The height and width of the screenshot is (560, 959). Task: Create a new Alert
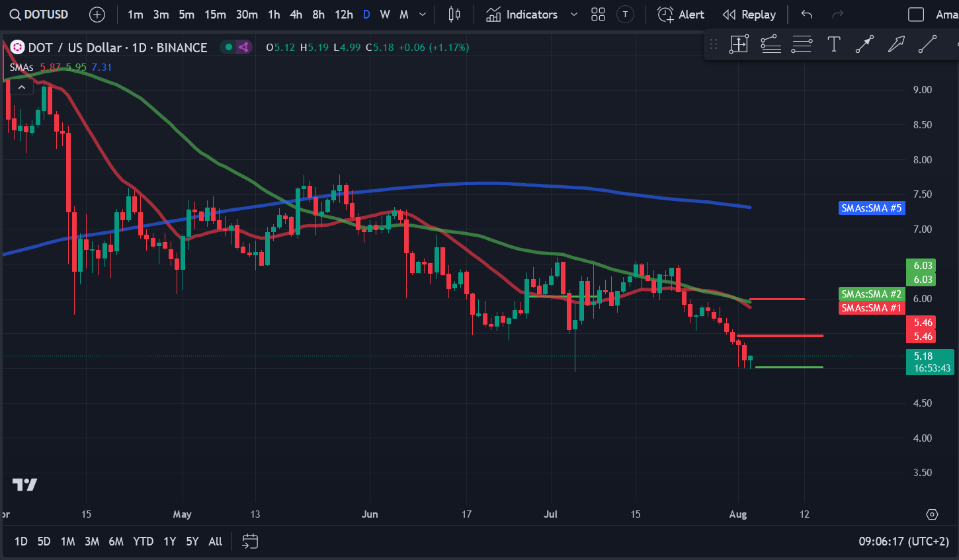pyautogui.click(x=681, y=15)
